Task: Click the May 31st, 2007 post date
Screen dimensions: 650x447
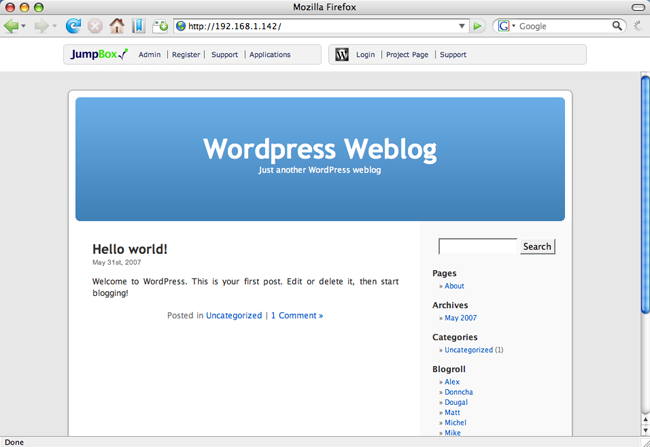Action: point(116,262)
